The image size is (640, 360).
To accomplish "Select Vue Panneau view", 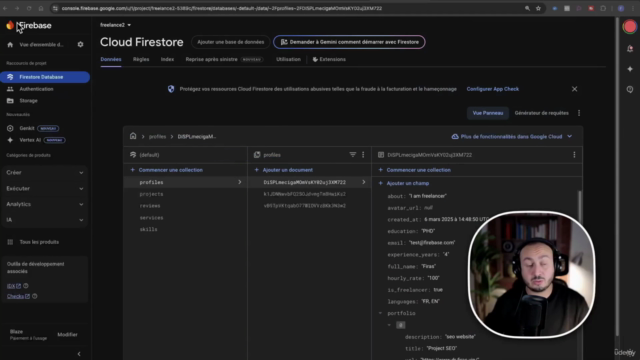I will [x=488, y=113].
